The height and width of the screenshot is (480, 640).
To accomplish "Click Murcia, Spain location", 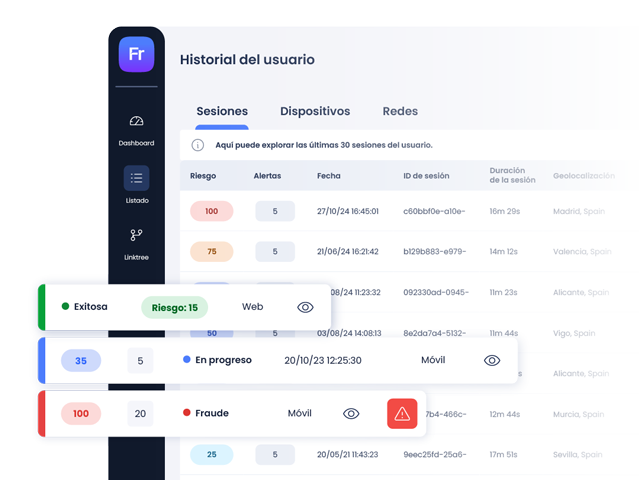I will pyautogui.click(x=578, y=414).
